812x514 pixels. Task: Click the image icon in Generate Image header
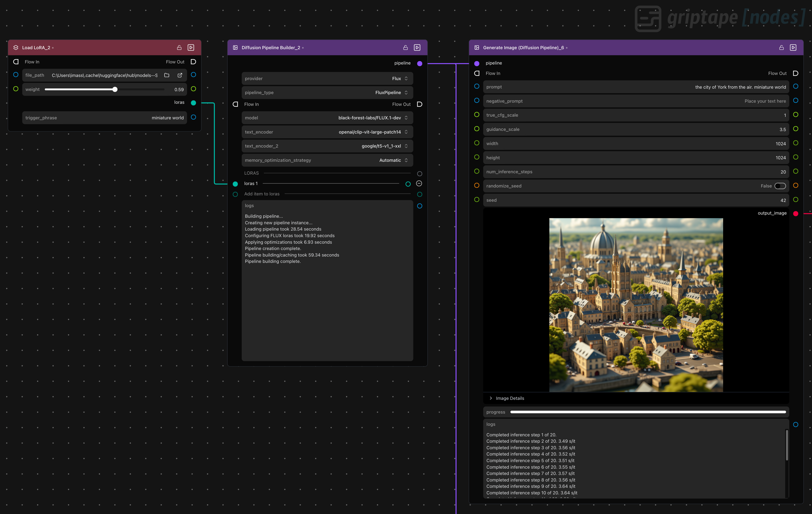click(476, 48)
